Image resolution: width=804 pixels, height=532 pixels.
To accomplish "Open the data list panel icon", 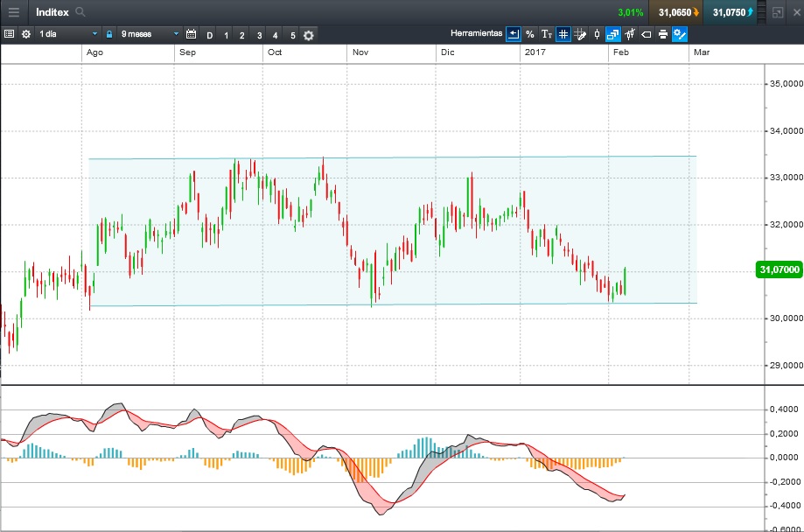I will coord(9,34).
